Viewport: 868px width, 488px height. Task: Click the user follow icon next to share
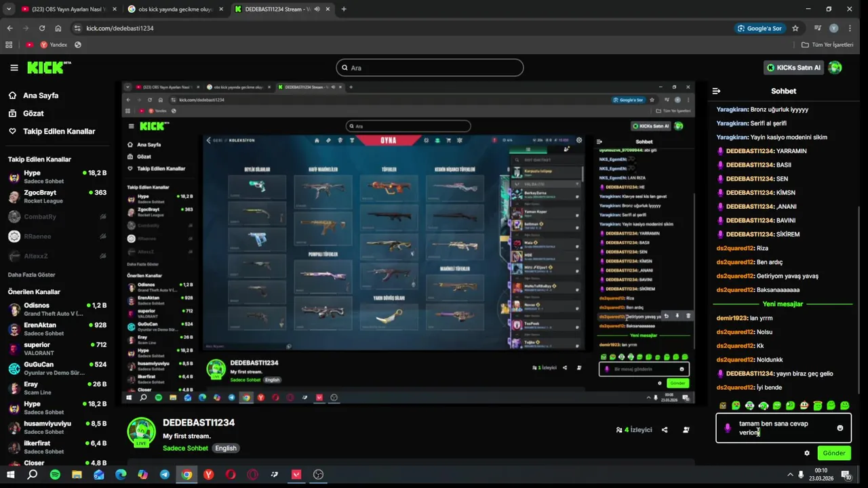pyautogui.click(x=686, y=430)
